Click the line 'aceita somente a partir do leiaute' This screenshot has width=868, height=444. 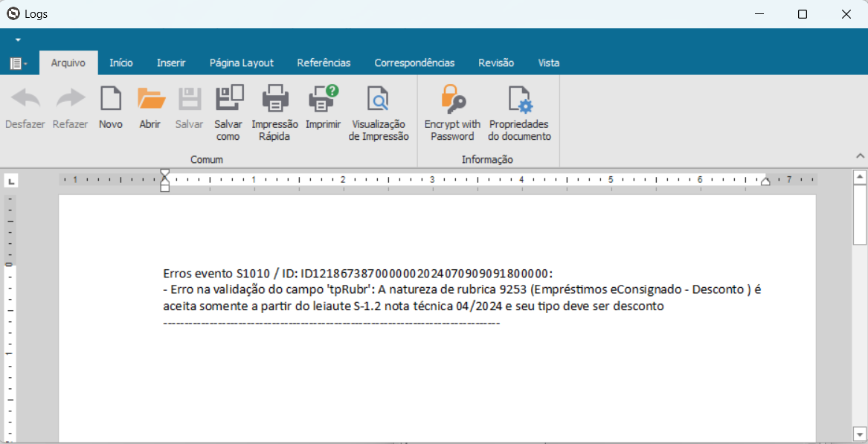point(414,306)
